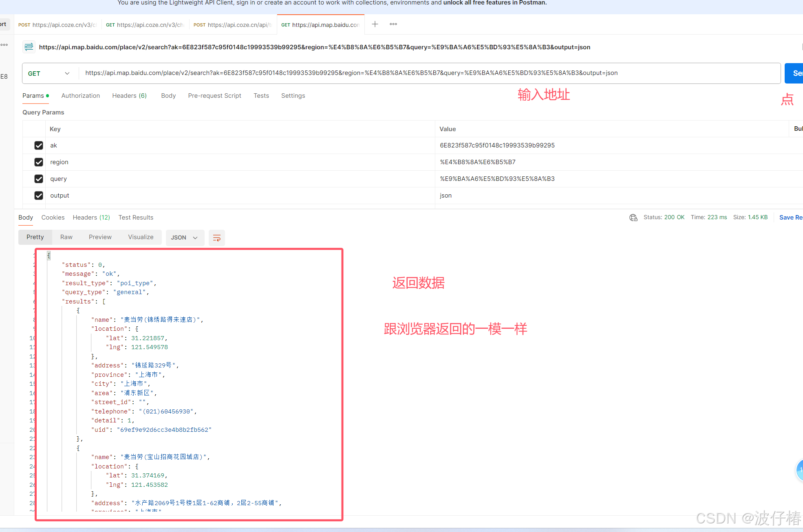Disable the output parameter checkbox
Image resolution: width=803 pixels, height=532 pixels.
click(x=39, y=196)
